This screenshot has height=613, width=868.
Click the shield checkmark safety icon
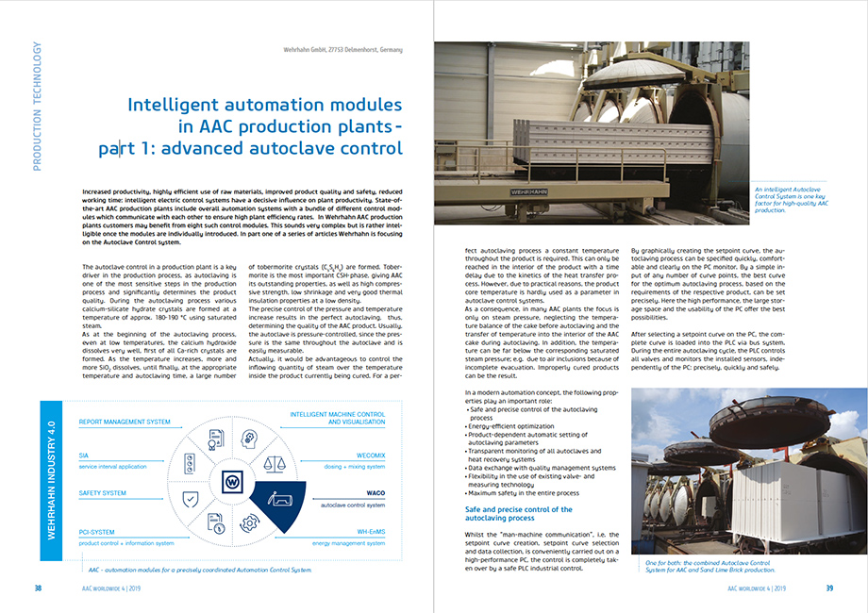(x=190, y=500)
